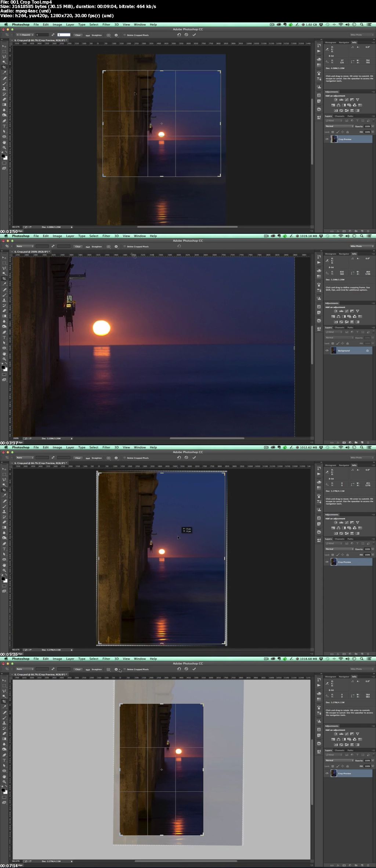This screenshot has height=868, width=376.
Task: Add Levels adjustment in the 00:03:37 frame
Action: [341, 311]
